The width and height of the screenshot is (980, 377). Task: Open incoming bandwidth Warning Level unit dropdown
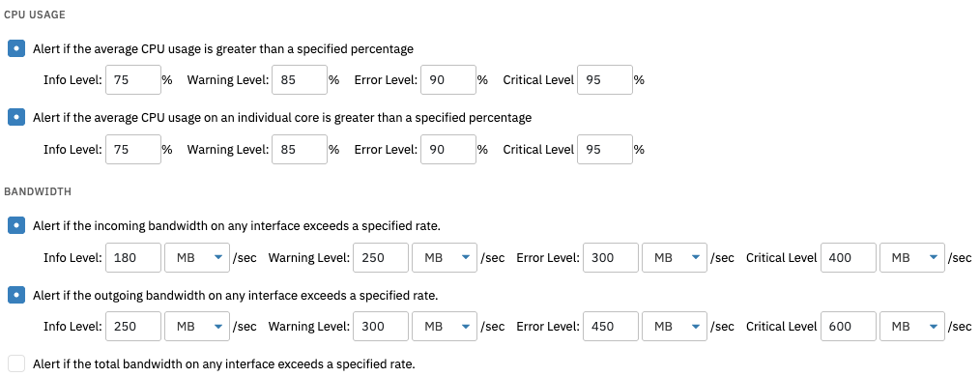coord(445,257)
